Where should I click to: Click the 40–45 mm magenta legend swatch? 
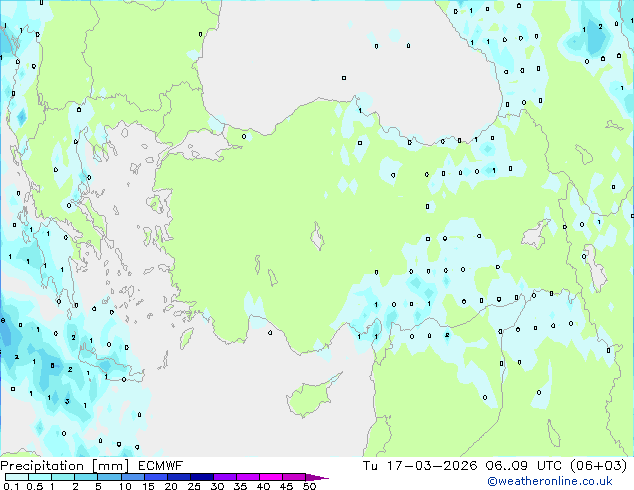tap(271, 477)
